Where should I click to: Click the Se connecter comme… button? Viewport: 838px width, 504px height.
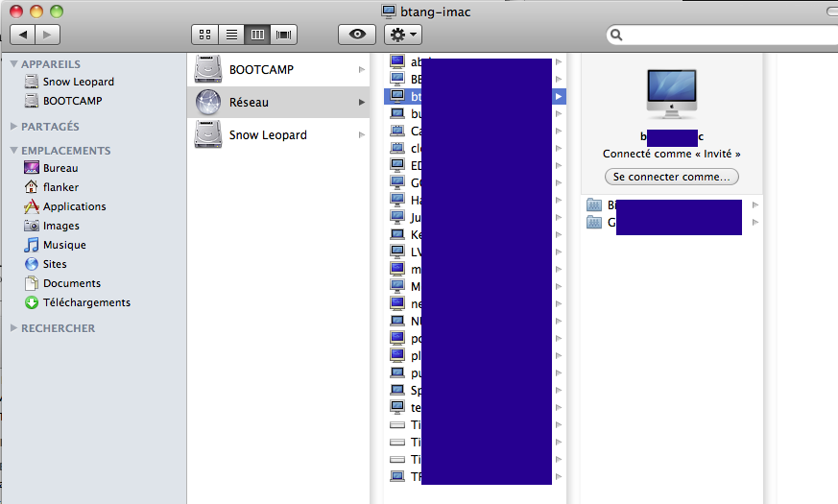click(x=671, y=177)
